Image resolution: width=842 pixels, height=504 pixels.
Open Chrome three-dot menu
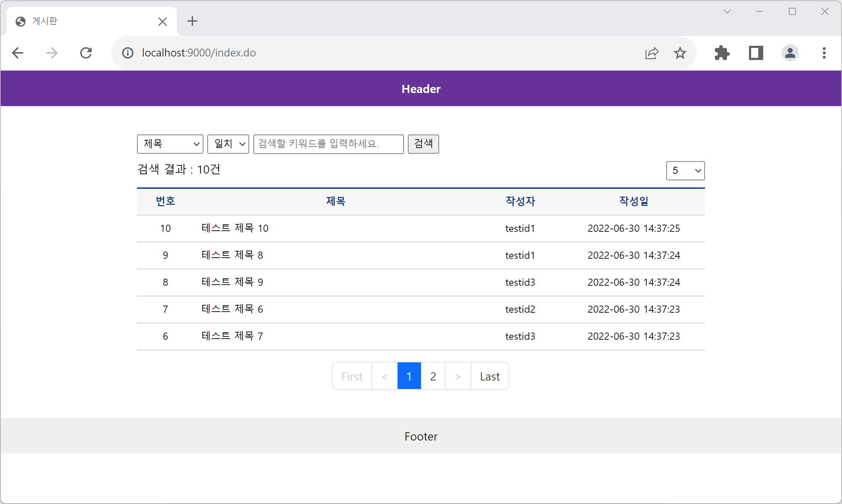coord(824,53)
